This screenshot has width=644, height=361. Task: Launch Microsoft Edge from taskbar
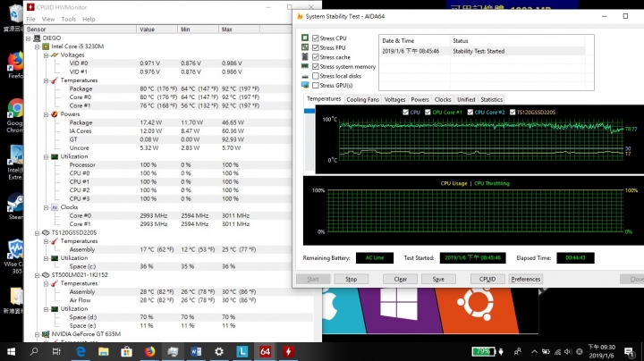click(80, 351)
